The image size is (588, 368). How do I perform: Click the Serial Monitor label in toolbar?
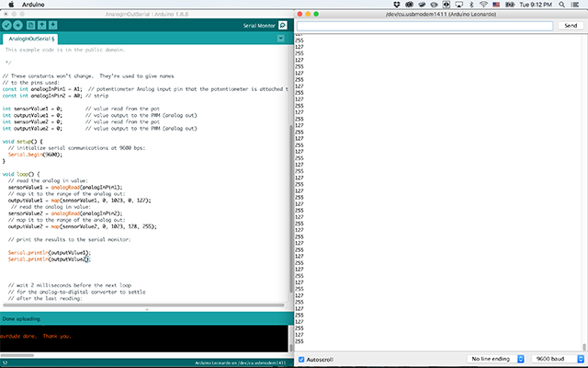(259, 26)
